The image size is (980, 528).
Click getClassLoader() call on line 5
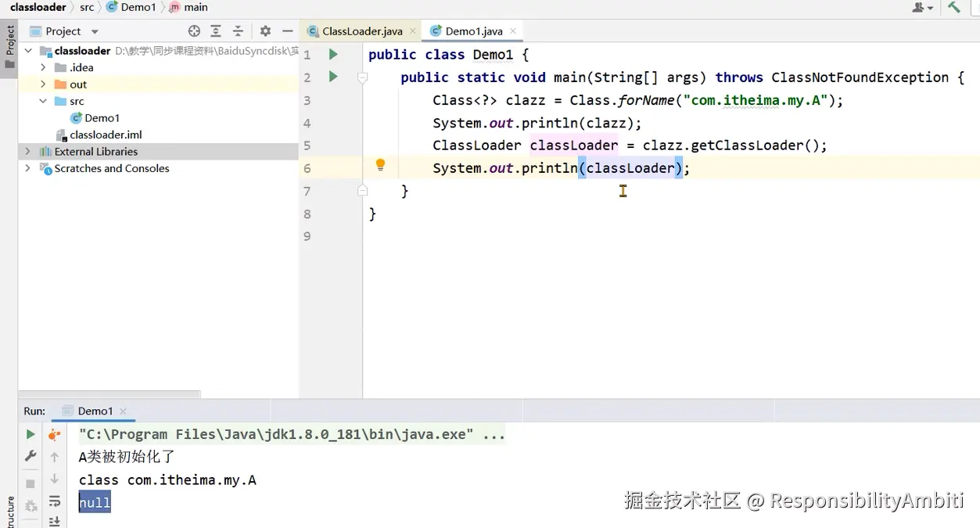(755, 145)
